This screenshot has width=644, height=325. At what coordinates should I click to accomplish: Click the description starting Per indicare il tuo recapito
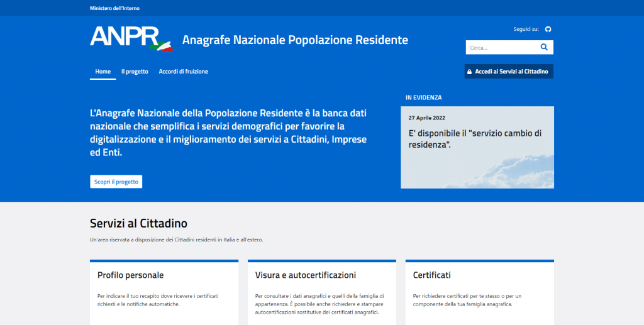(x=158, y=300)
